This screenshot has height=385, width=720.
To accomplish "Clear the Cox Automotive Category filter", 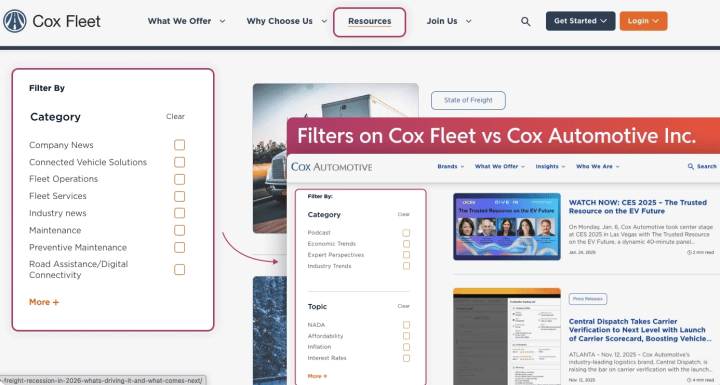I will click(x=404, y=215).
